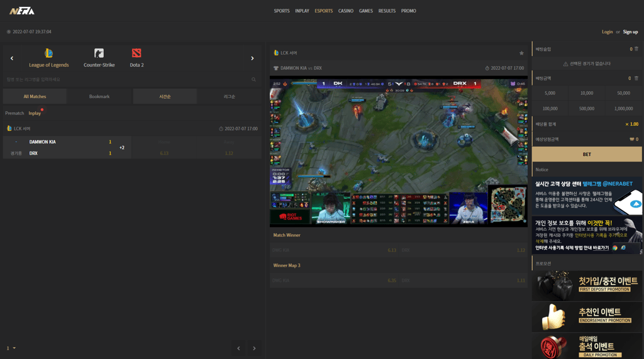
Task: Sort matches by time (시간순)
Action: tap(165, 97)
